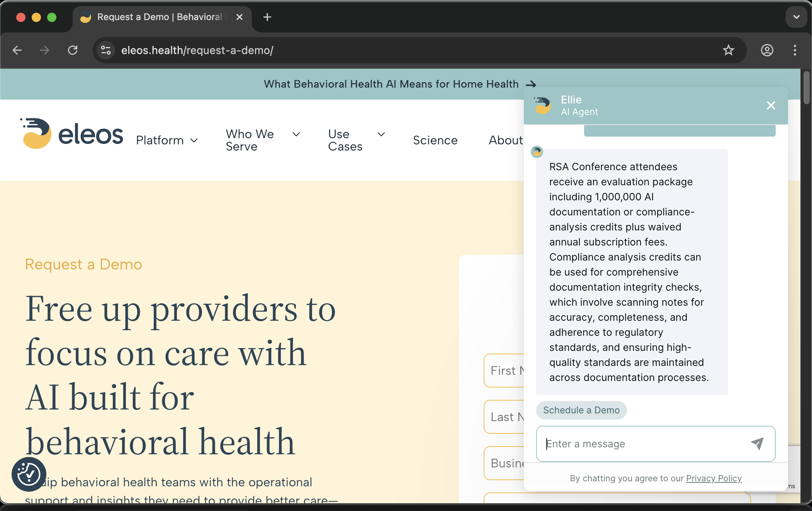Open a new browser tab
Image resolution: width=812 pixels, height=511 pixels.
267,17
